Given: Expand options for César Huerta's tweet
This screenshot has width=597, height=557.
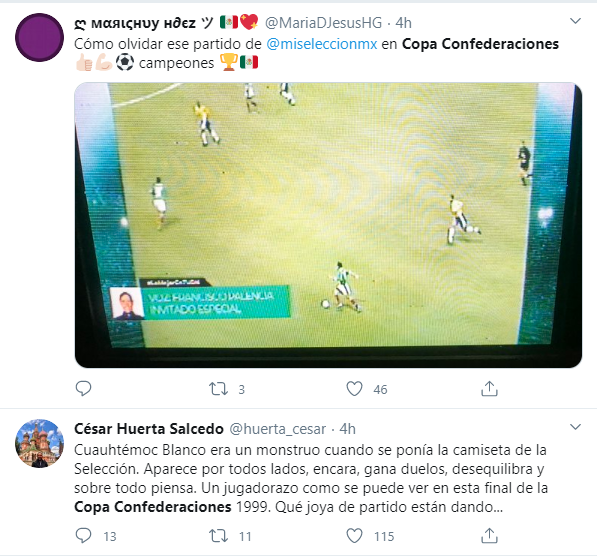Looking at the screenshot, I should coord(575,427).
